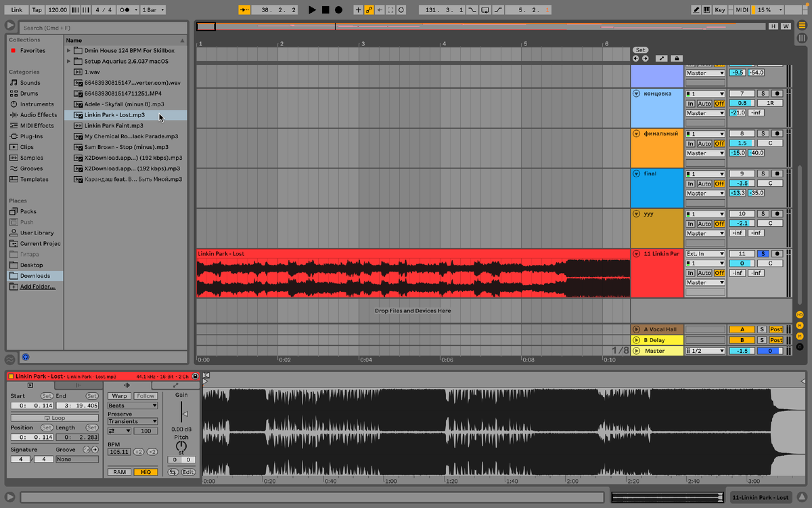Toggle the clip Loop switch

tap(54, 418)
